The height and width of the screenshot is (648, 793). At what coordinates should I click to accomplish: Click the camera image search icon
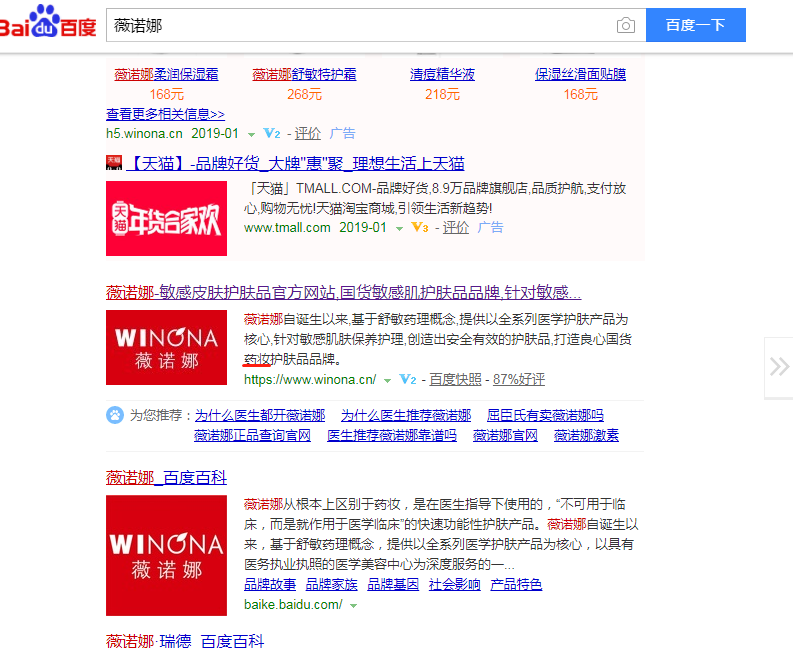(x=626, y=26)
